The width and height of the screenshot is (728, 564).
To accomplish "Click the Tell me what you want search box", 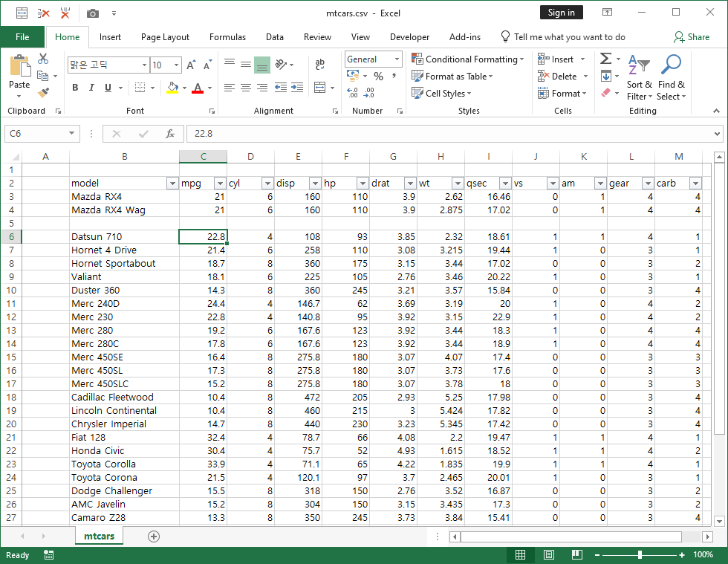I will pyautogui.click(x=564, y=37).
